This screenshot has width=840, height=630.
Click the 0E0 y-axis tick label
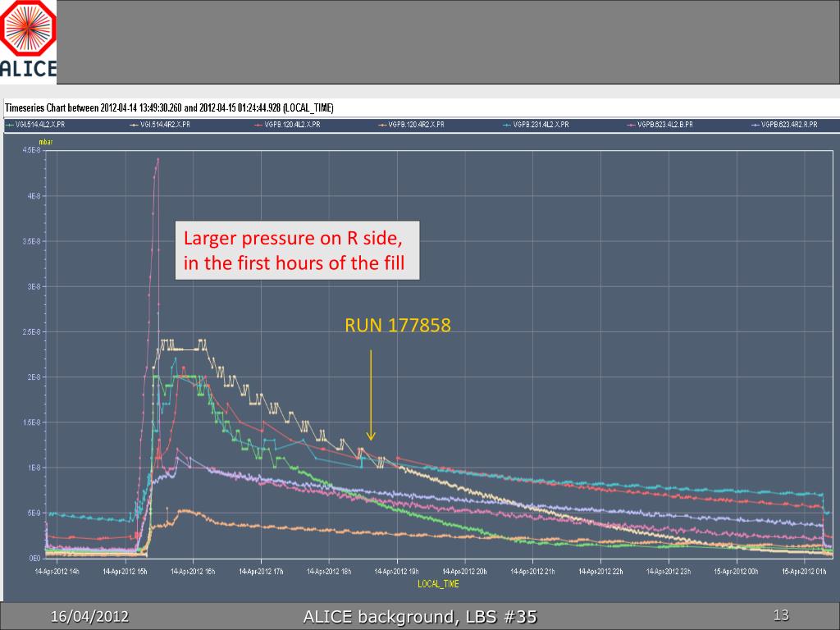(x=34, y=558)
